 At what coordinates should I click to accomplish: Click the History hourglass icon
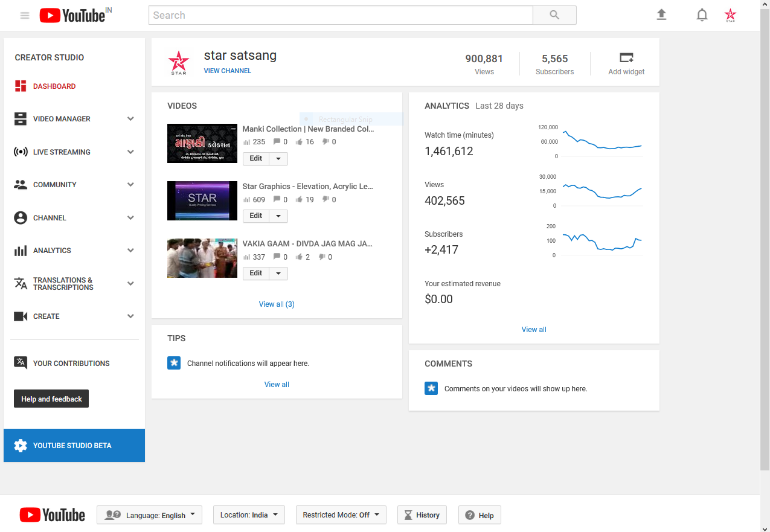pyautogui.click(x=408, y=515)
